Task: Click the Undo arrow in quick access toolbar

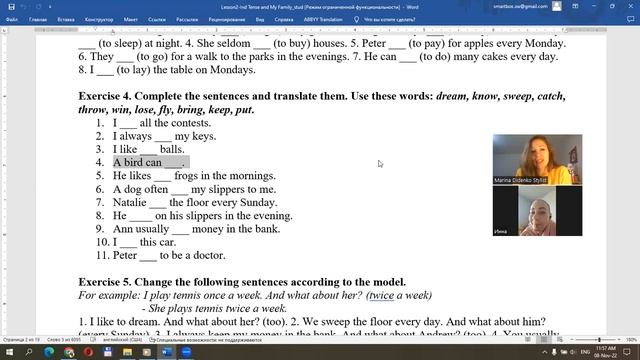Action: point(24,7)
